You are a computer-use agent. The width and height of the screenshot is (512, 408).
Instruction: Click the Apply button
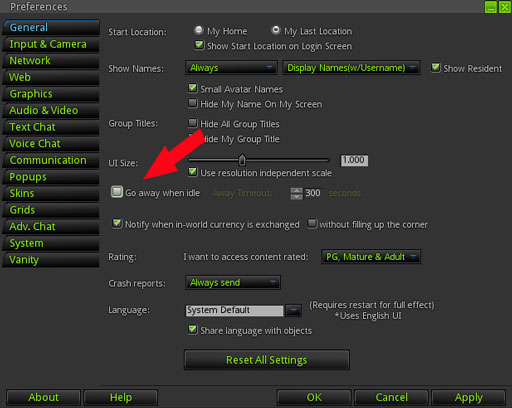click(x=468, y=397)
